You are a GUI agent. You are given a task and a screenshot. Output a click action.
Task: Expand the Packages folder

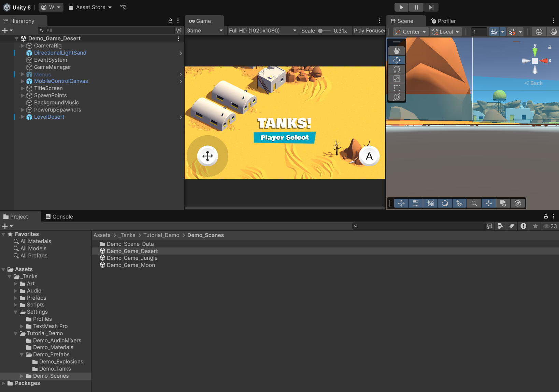click(3, 383)
